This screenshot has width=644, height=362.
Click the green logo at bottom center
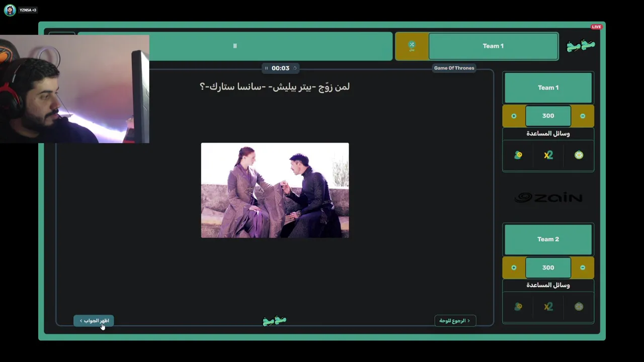275,320
